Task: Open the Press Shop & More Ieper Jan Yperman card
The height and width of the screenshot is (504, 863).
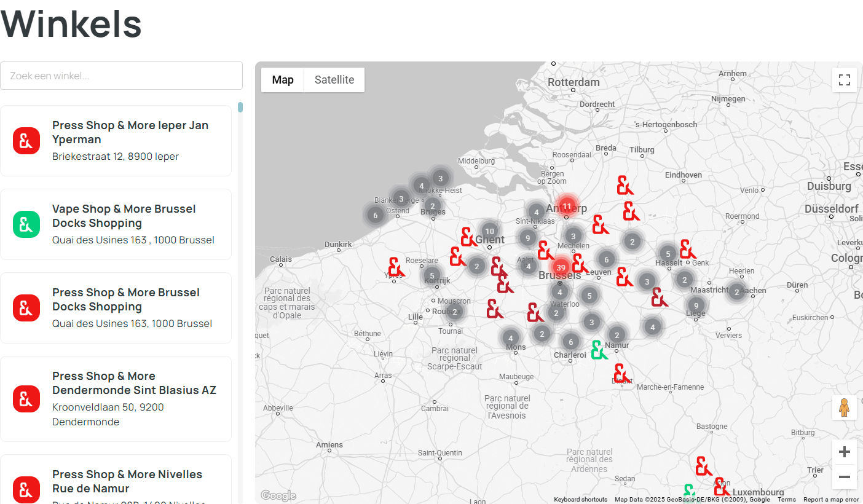Action: click(116, 141)
